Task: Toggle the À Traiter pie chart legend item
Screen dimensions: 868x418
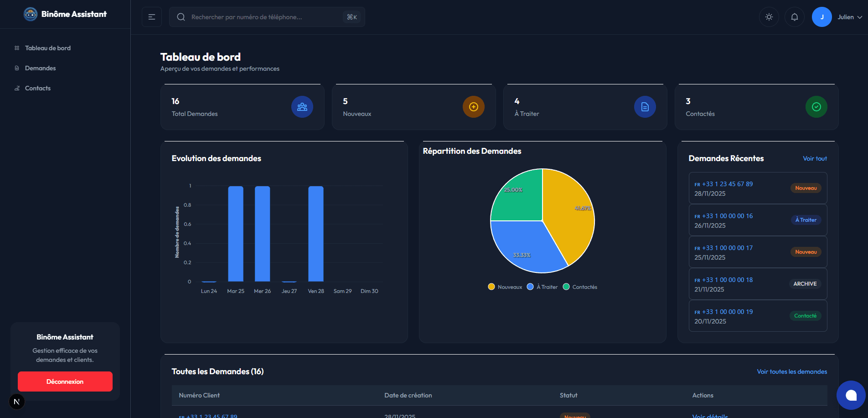Action: 542,287
